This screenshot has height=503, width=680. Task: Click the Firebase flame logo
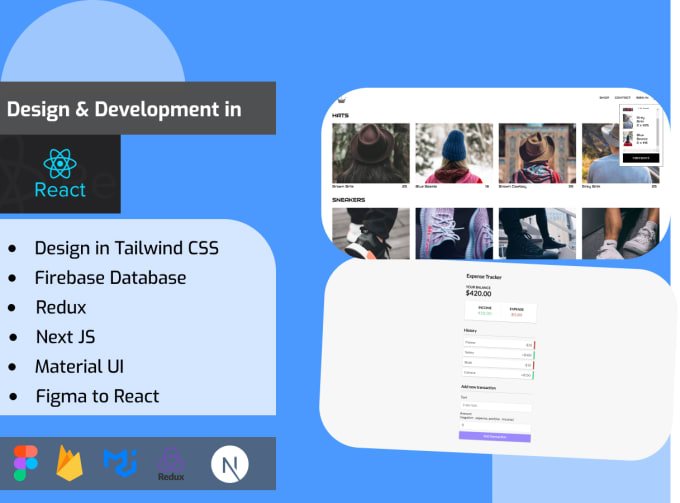click(69, 463)
